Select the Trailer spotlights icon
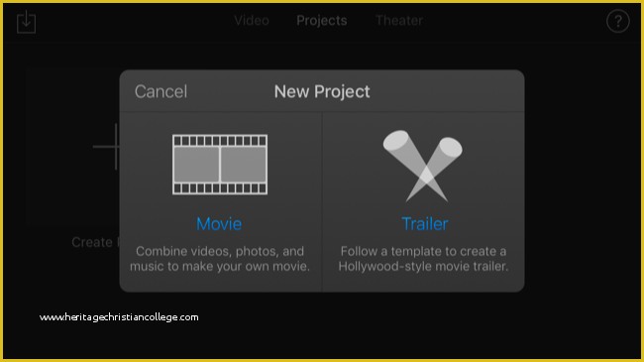This screenshot has width=644, height=362. (423, 166)
